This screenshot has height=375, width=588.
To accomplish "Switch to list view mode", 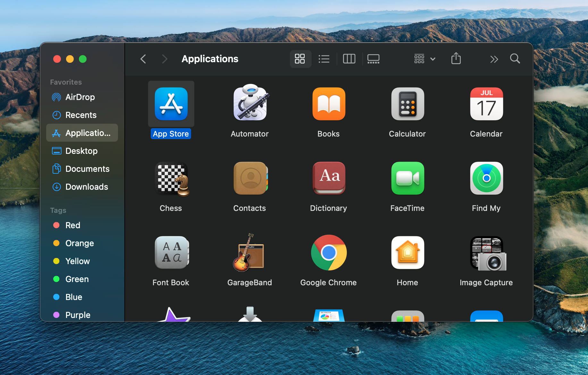I will point(324,59).
